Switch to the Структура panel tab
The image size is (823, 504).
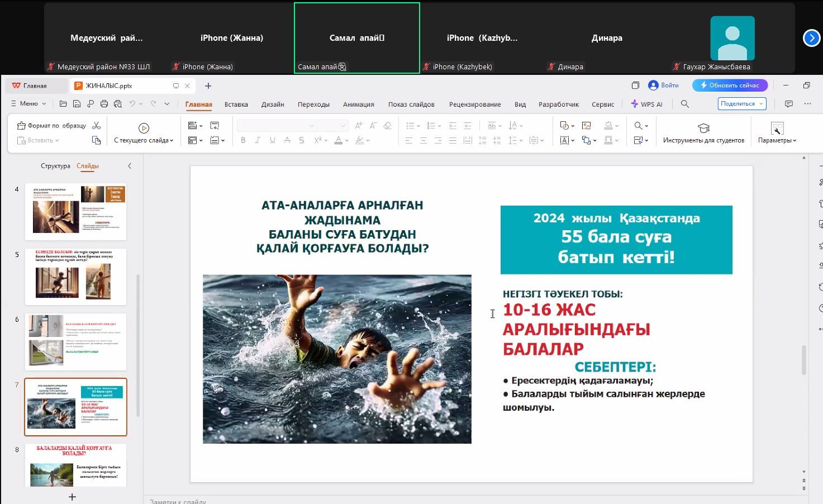(x=55, y=166)
